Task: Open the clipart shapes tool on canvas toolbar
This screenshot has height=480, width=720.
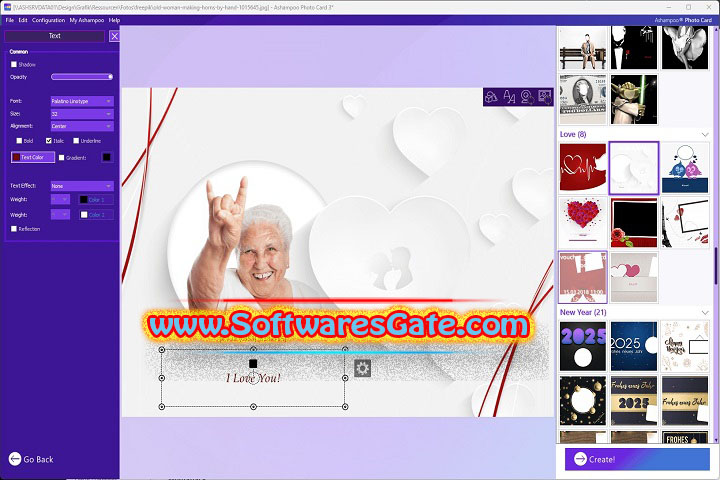Action: (491, 97)
